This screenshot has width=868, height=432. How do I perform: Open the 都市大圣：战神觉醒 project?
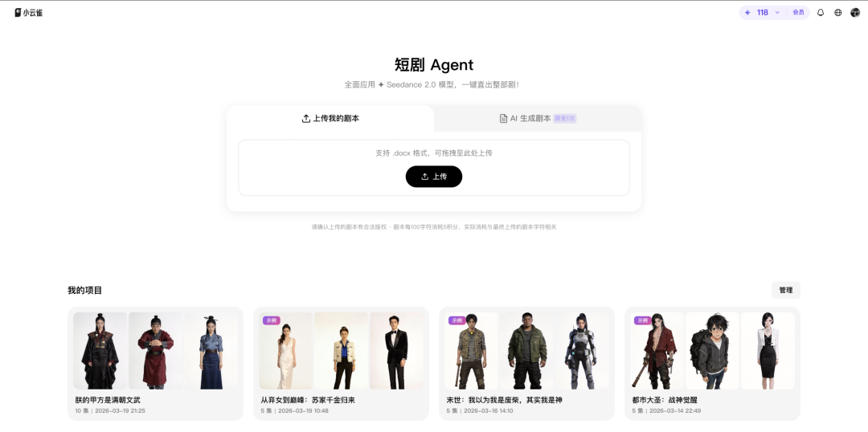pyautogui.click(x=712, y=364)
